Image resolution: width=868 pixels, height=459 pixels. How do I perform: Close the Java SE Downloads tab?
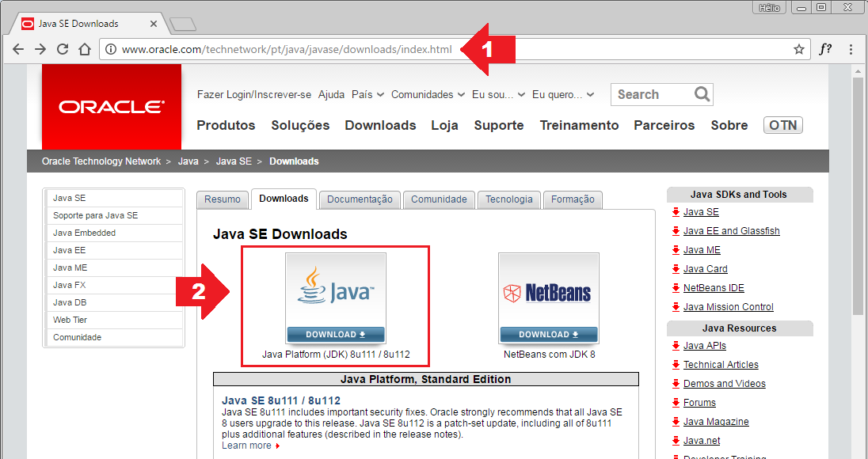154,24
